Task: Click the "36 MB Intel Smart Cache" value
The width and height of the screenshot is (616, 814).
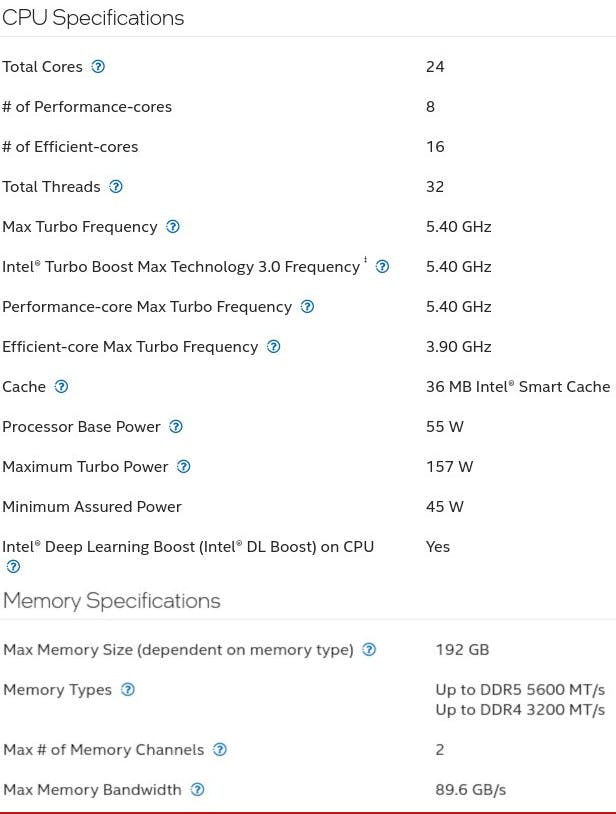Action: [517, 387]
